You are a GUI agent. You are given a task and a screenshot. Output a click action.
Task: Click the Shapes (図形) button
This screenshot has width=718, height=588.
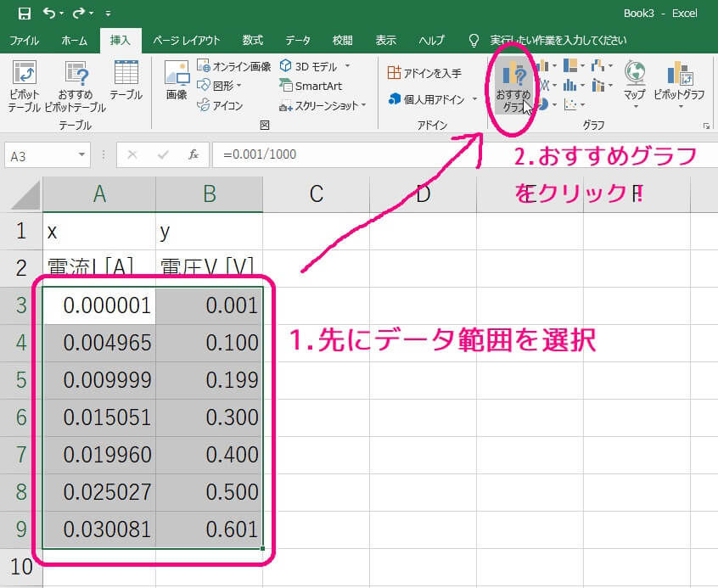coord(219,86)
